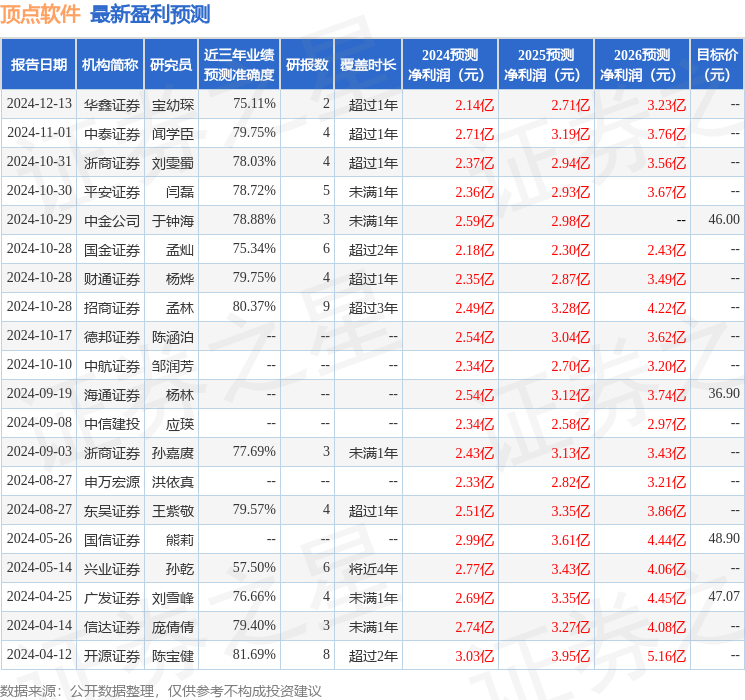This screenshot has height=700, width=745.
Task: Select the 研究员 column header
Action: pos(171,65)
